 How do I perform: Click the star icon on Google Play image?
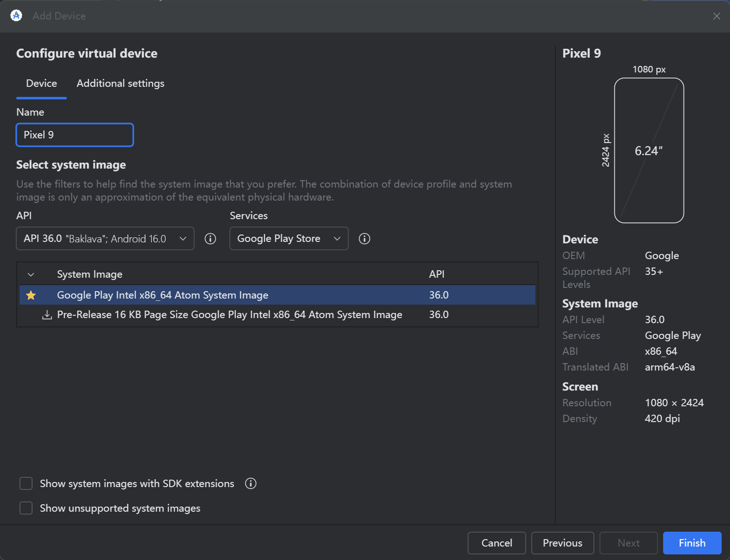pos(31,295)
